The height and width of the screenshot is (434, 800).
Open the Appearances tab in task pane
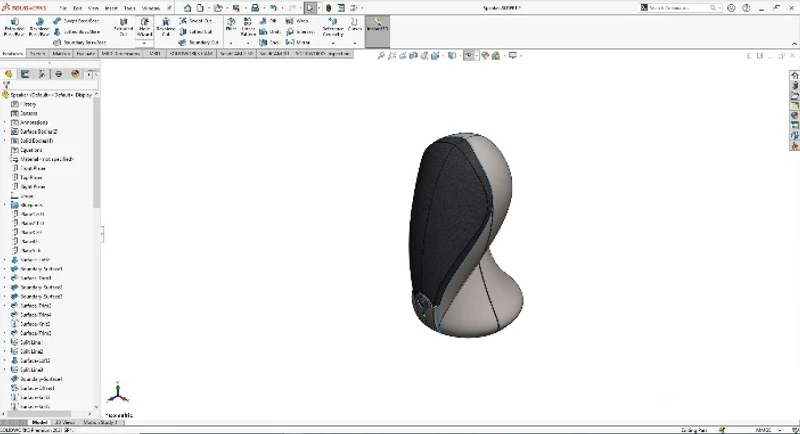[x=794, y=116]
